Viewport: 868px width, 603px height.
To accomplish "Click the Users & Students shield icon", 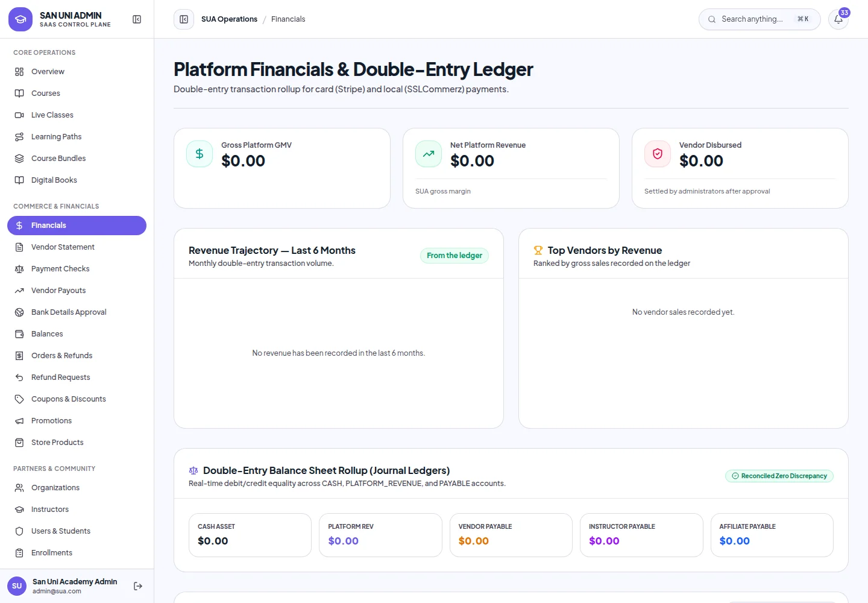I will tap(19, 531).
